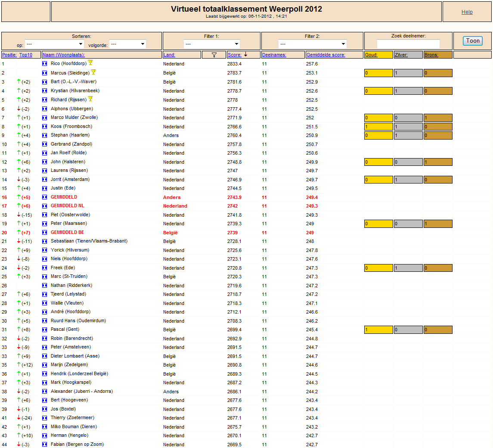This screenshot has width=493, height=448.
Task: Click the bronze medal cell for Marco Mulder (Zwolle)
Action: click(x=438, y=118)
